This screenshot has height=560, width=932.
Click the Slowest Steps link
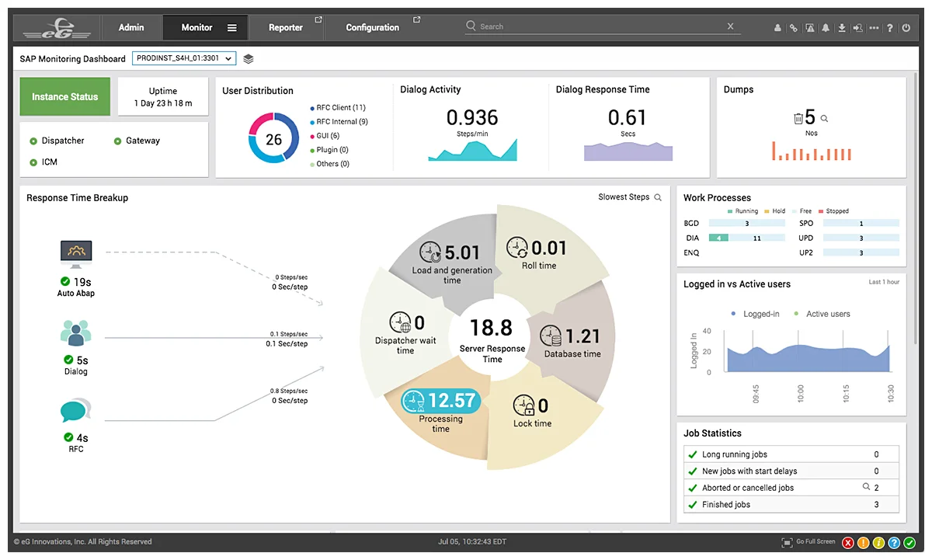(624, 197)
